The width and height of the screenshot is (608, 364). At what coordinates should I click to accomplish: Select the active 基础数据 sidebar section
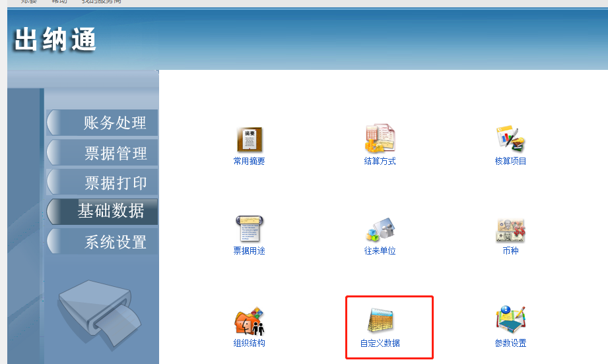point(102,212)
